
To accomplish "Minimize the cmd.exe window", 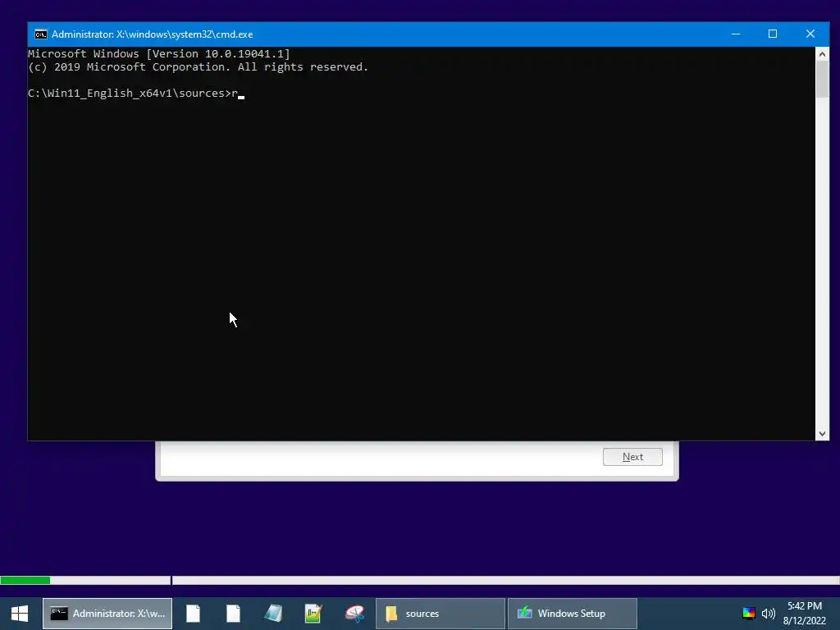I will point(736,34).
